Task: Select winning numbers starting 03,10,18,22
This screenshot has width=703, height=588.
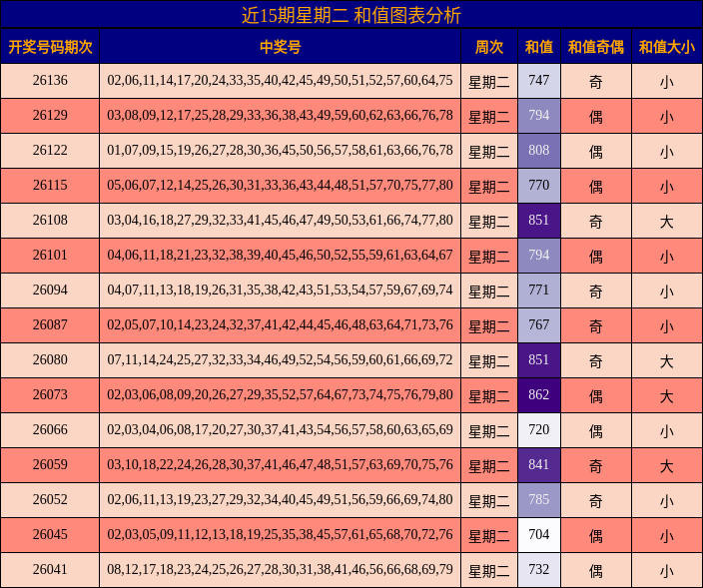Action: pos(281,465)
